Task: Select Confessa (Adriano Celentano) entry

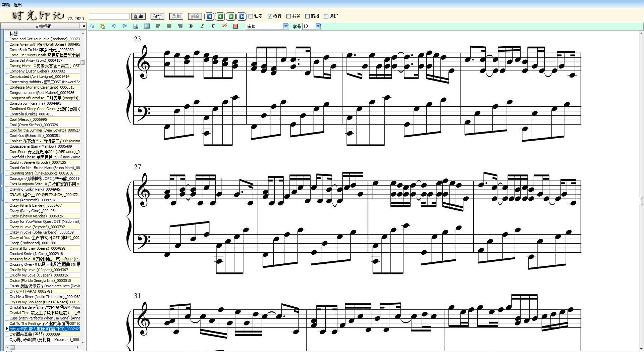Action: [x=45, y=87]
